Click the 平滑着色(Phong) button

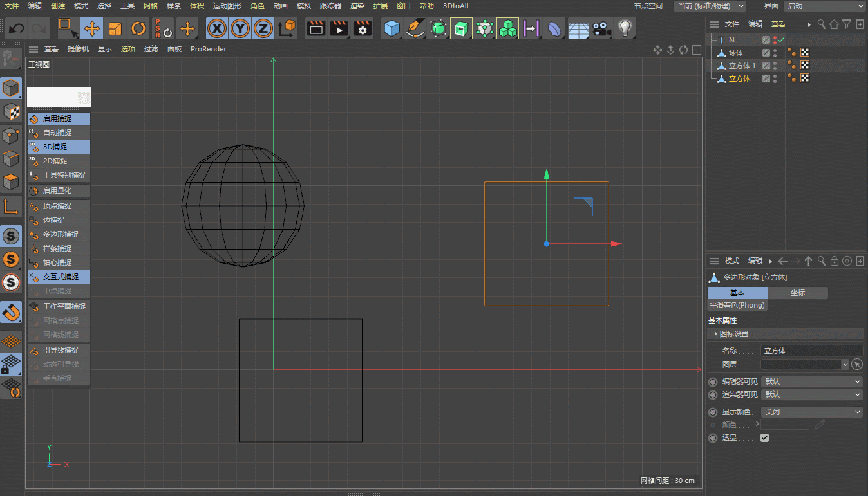737,305
